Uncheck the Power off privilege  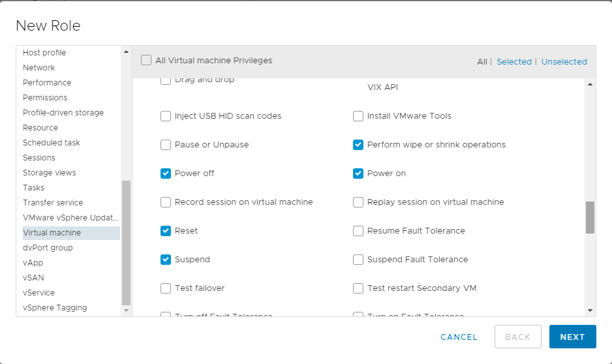coord(166,174)
